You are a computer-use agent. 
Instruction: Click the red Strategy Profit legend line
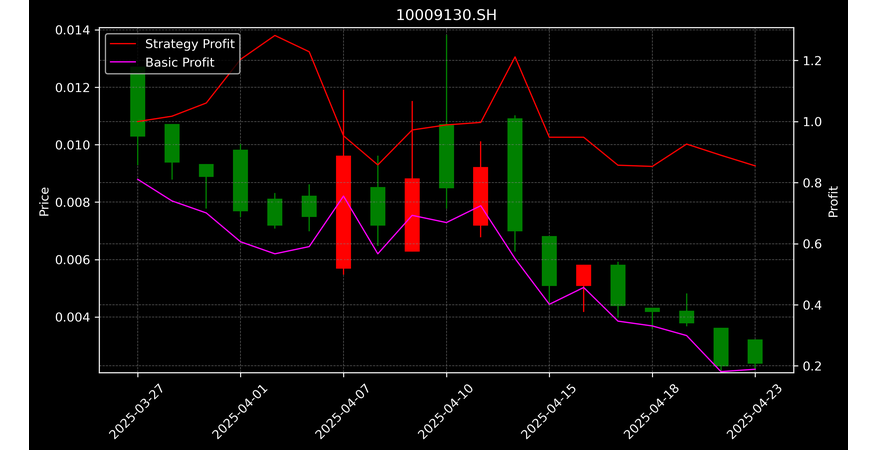[x=123, y=44]
